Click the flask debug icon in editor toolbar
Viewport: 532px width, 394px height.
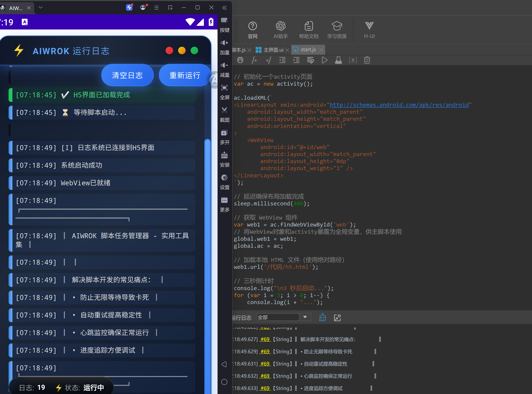(x=338, y=60)
